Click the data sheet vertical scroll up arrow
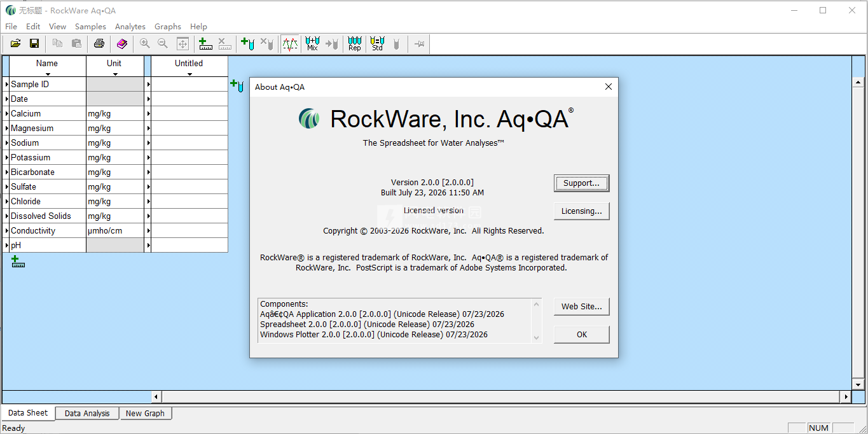868x434 pixels. point(858,82)
